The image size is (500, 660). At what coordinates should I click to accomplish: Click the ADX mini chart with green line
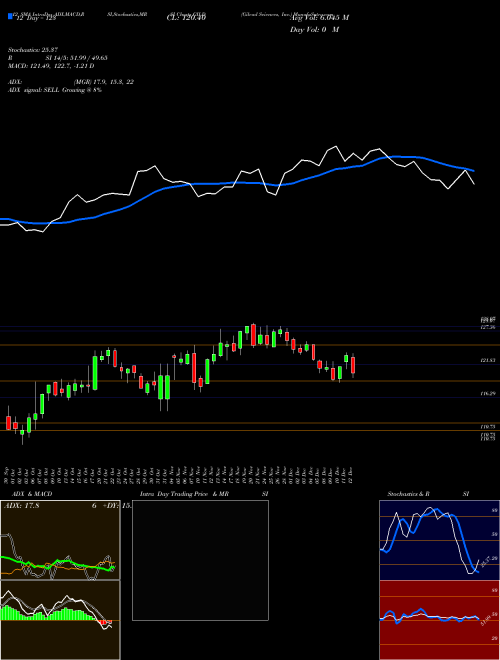tap(60, 540)
